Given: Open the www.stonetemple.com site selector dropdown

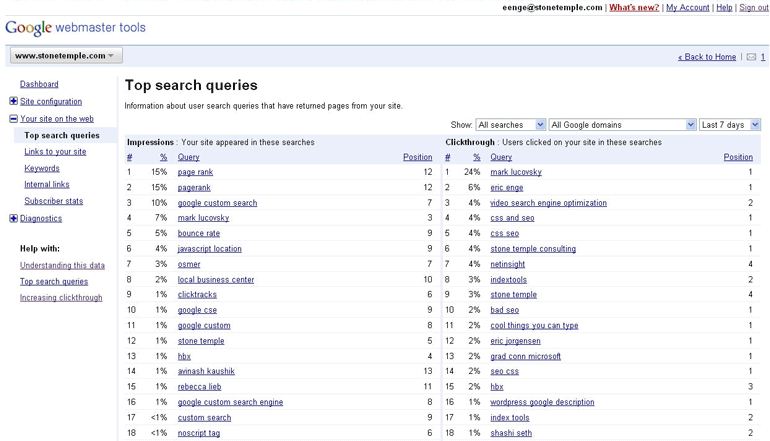Looking at the screenshot, I should click(64, 55).
